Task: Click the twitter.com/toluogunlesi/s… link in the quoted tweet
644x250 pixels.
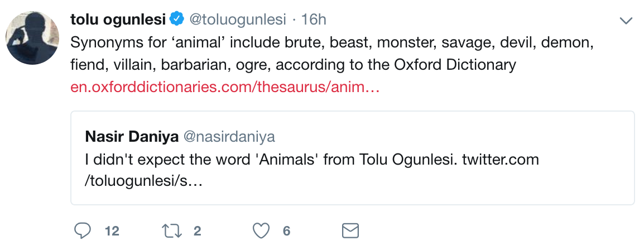Action: point(500,160)
